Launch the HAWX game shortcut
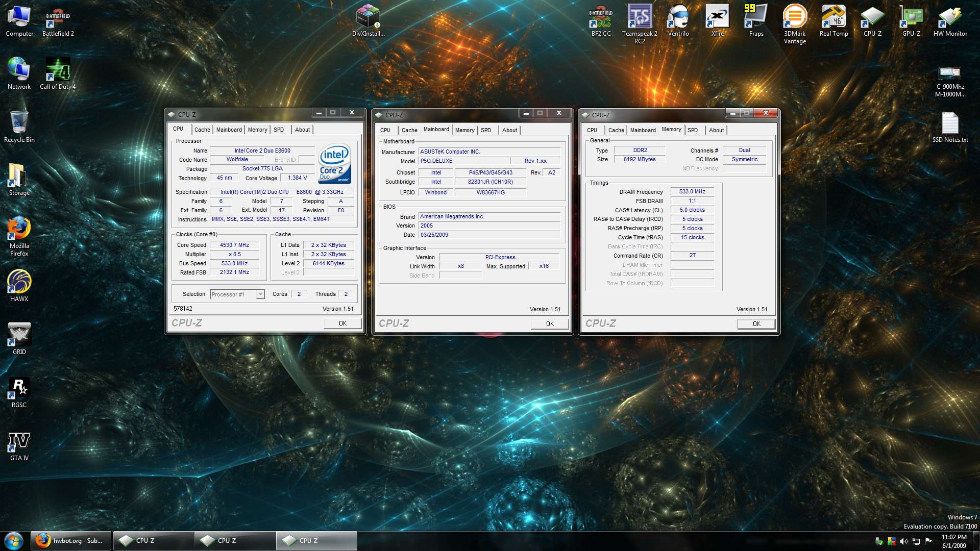This screenshot has width=980, height=551. (19, 286)
